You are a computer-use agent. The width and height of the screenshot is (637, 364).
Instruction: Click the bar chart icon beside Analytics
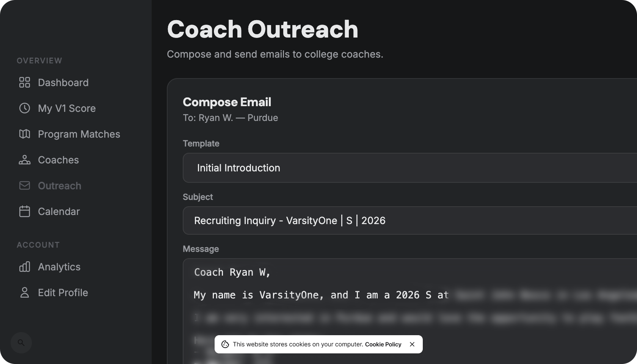tap(25, 267)
